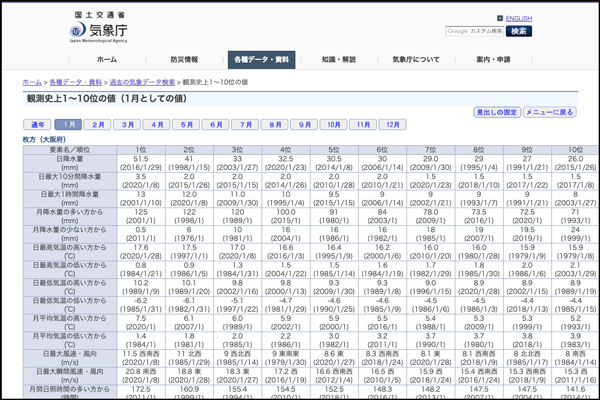Select the 5月 month tab

point(186,125)
